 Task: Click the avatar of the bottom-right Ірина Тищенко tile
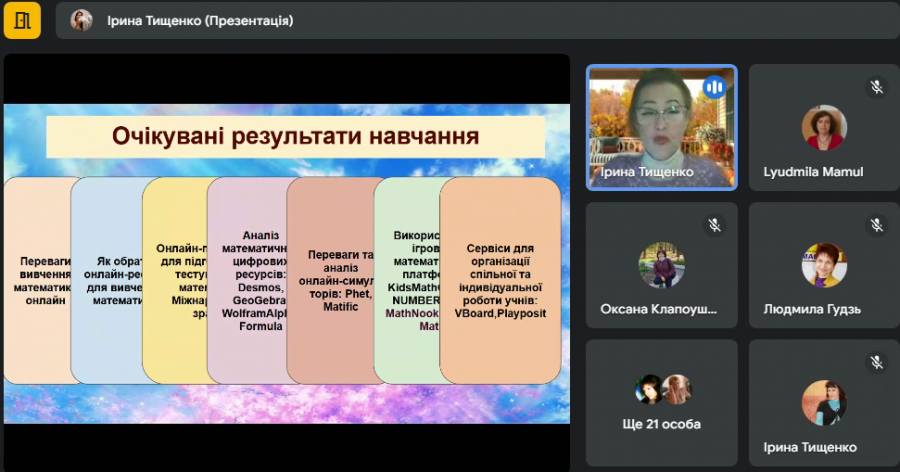[x=824, y=403]
